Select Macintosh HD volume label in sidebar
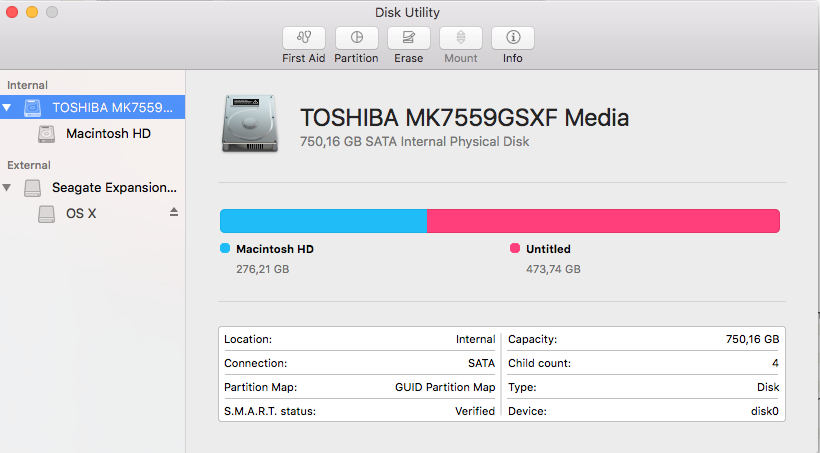 click(108, 133)
